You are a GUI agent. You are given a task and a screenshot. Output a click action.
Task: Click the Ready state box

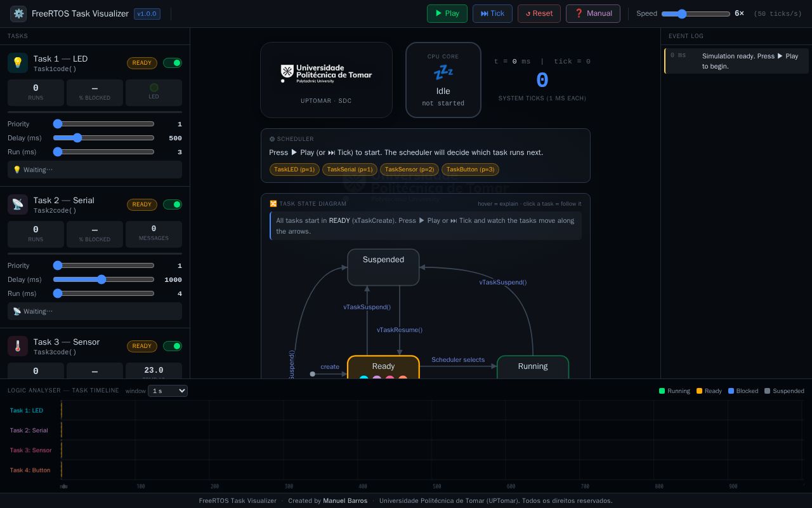point(383,368)
